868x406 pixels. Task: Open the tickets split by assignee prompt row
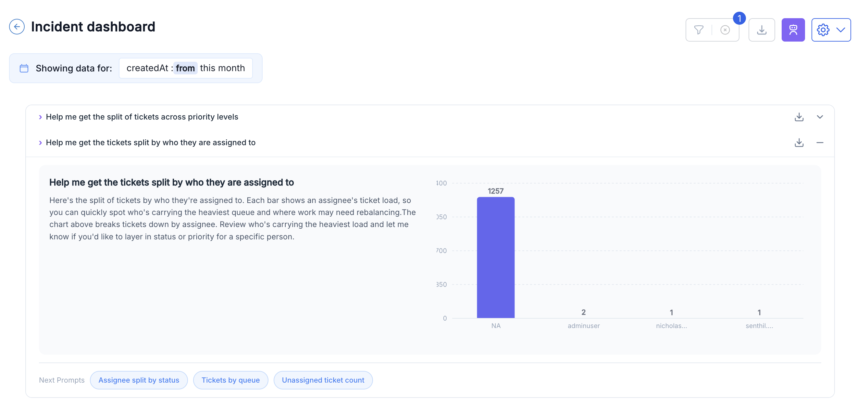click(x=430, y=143)
